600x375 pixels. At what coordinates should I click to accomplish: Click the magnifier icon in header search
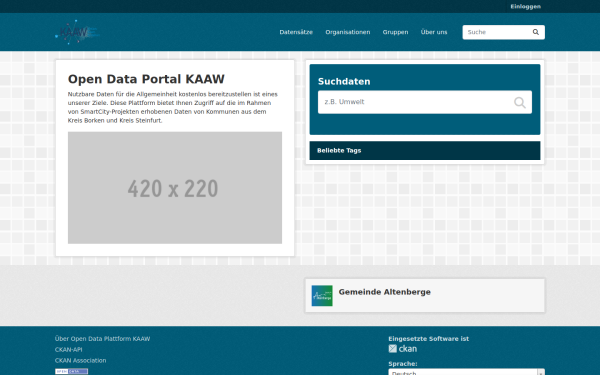(x=536, y=32)
